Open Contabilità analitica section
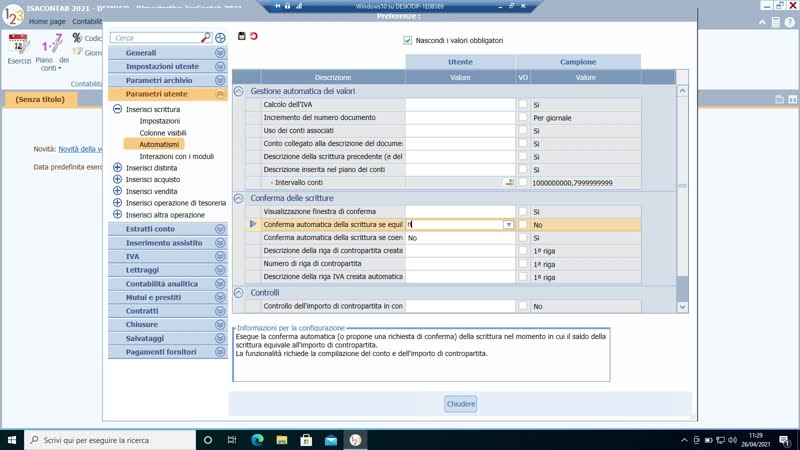Viewport: 800px width, 450px height. 168,284
